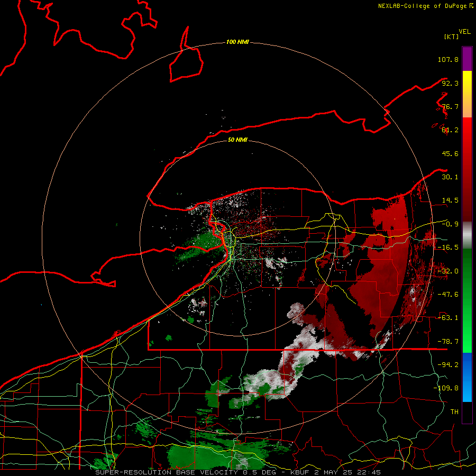Click the -47.6 velocity scale value
The width and height of the screenshot is (476, 476).
[448, 295]
